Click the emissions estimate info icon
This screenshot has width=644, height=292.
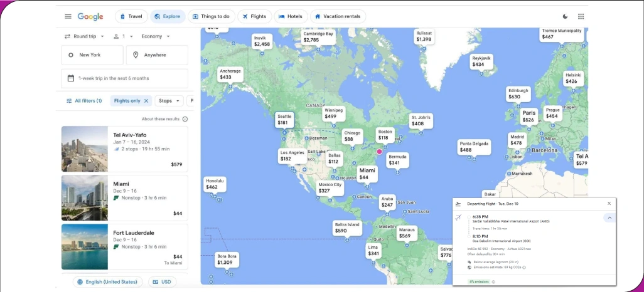(x=524, y=268)
